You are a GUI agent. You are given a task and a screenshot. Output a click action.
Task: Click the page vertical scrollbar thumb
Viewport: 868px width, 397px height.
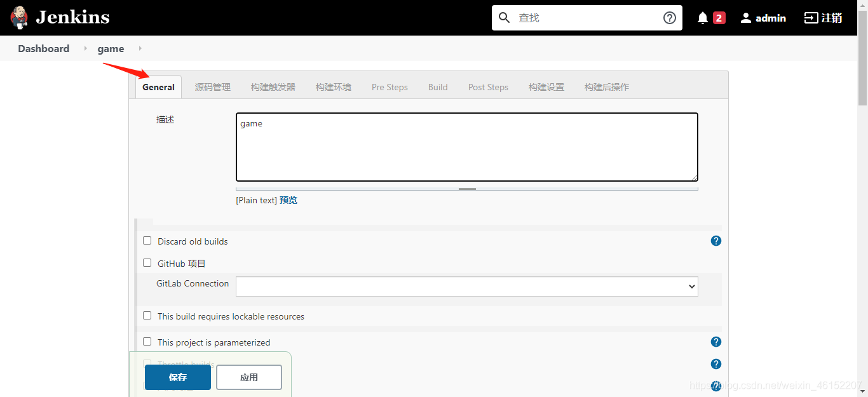pos(863,58)
